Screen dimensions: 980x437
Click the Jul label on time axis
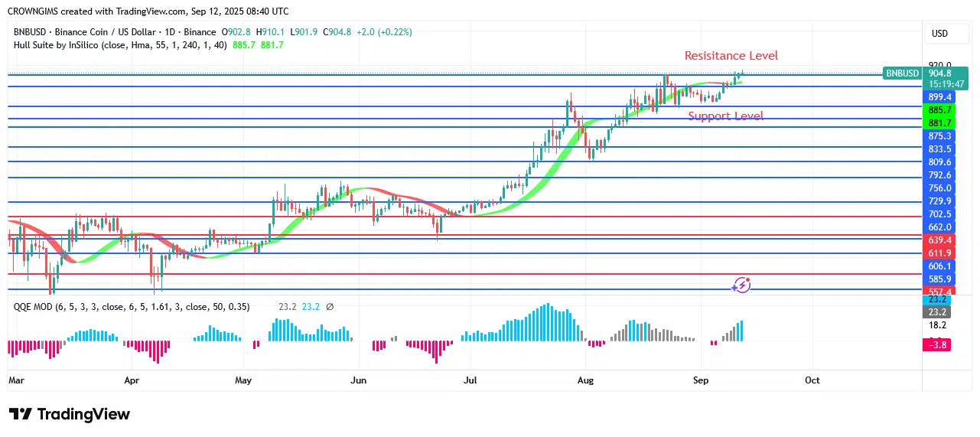470,380
